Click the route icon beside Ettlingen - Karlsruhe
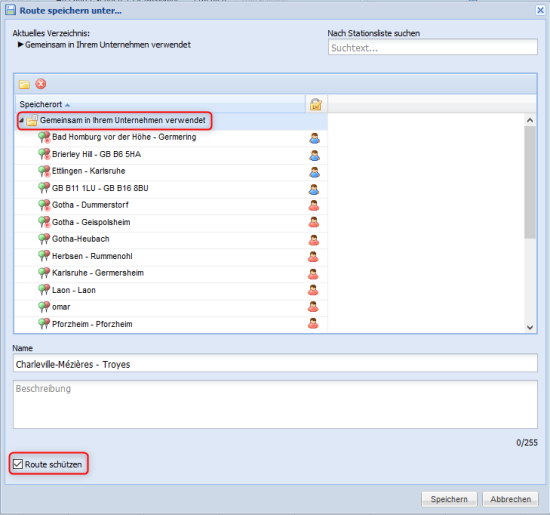The width and height of the screenshot is (550, 515). click(x=44, y=171)
